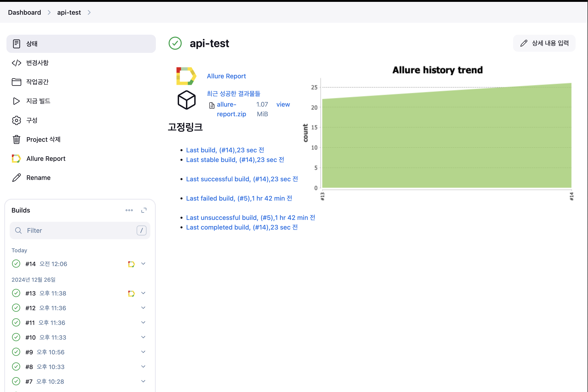Screen dimensions: 588x392
Task: Click 상세 내용 입력 button
Action: [x=544, y=43]
